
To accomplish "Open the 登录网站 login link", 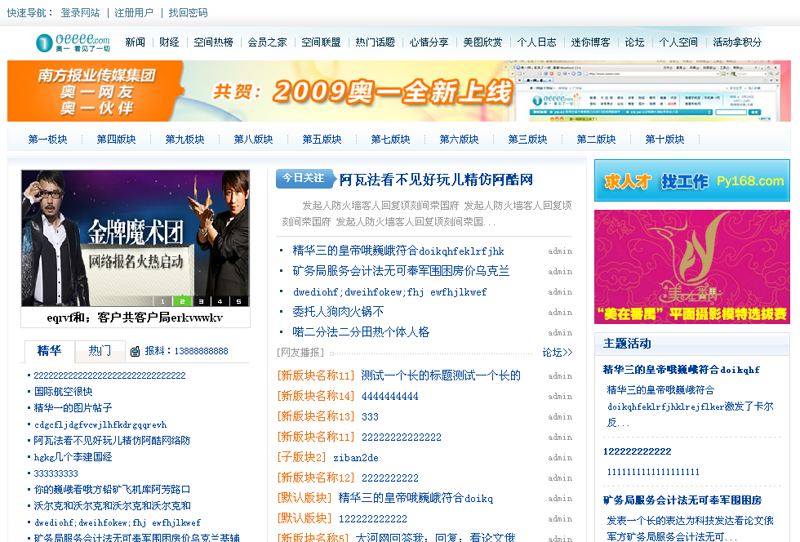I will point(80,13).
